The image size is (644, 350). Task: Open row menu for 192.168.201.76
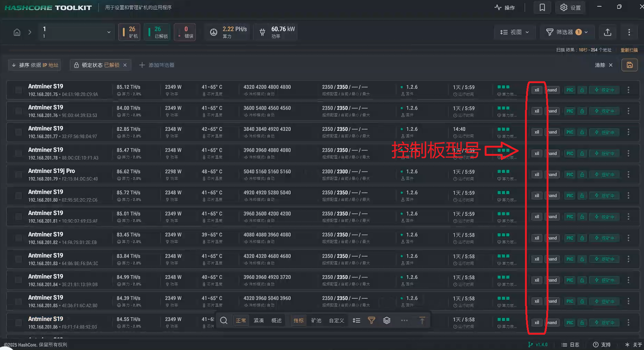coord(628,111)
